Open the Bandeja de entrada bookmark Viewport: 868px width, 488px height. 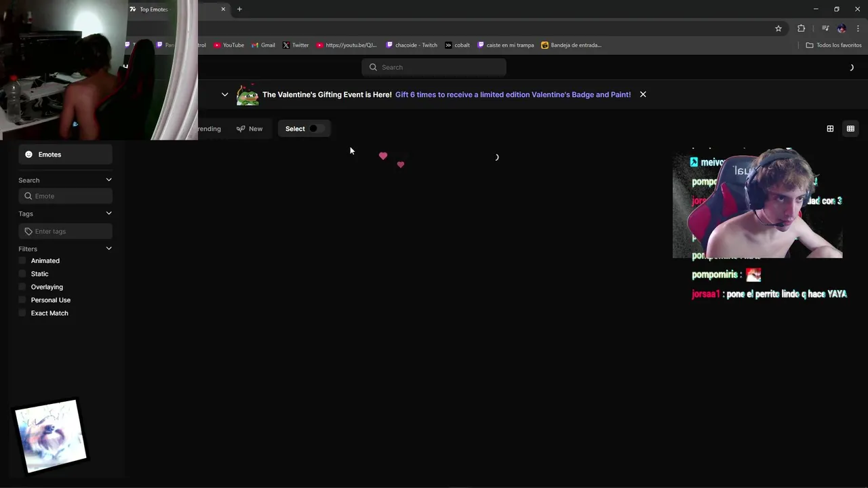pos(571,45)
